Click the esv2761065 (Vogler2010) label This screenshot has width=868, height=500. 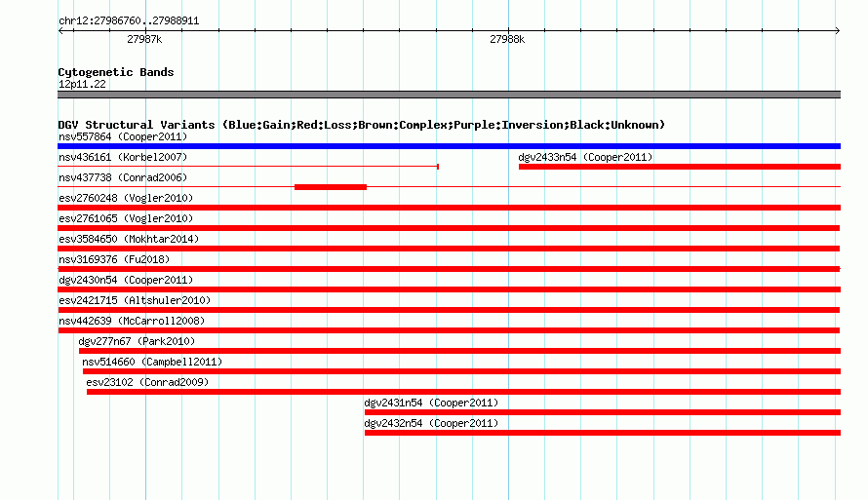(x=126, y=218)
